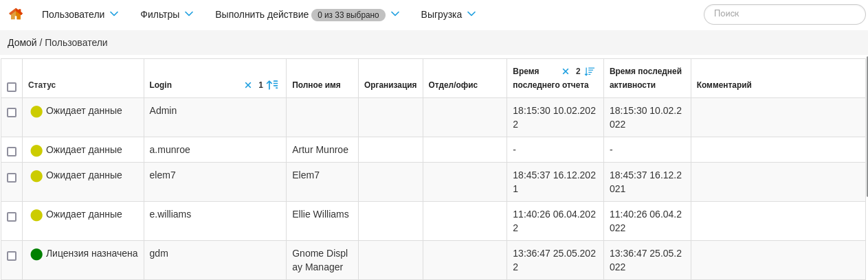Screen dimensions: 868x280
Task: Sort table by Статус column header
Action: tap(42, 85)
